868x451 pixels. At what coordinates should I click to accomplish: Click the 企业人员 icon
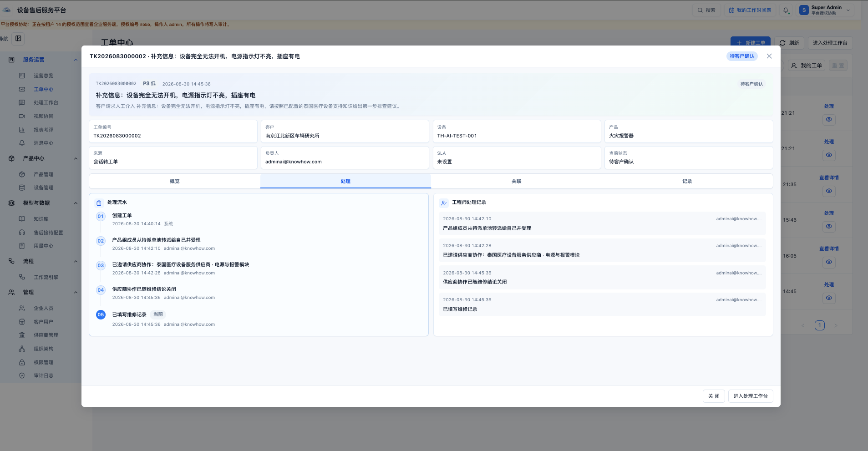point(22,308)
